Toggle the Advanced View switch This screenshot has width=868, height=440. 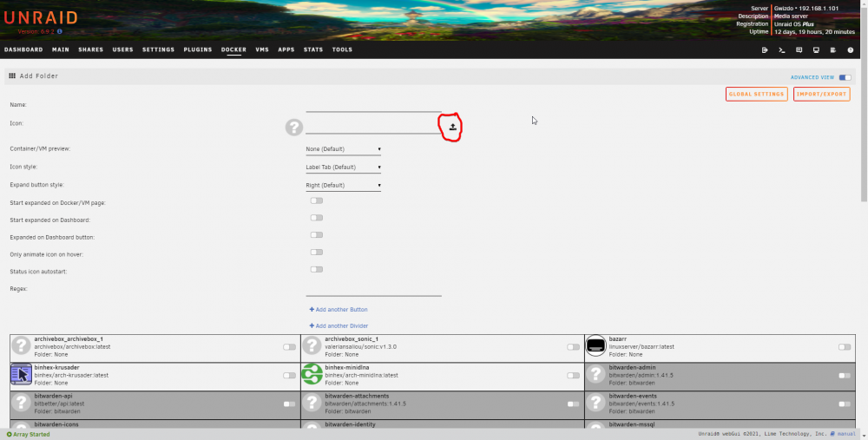[x=845, y=77]
